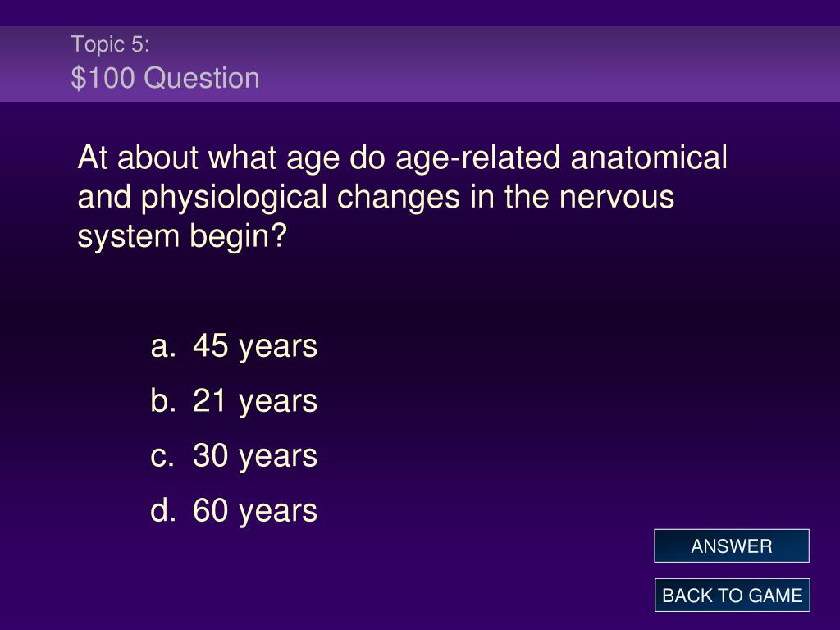Viewport: 840px width, 630px height.
Task: Click the word "anatomical" in the question
Action: [649, 157]
